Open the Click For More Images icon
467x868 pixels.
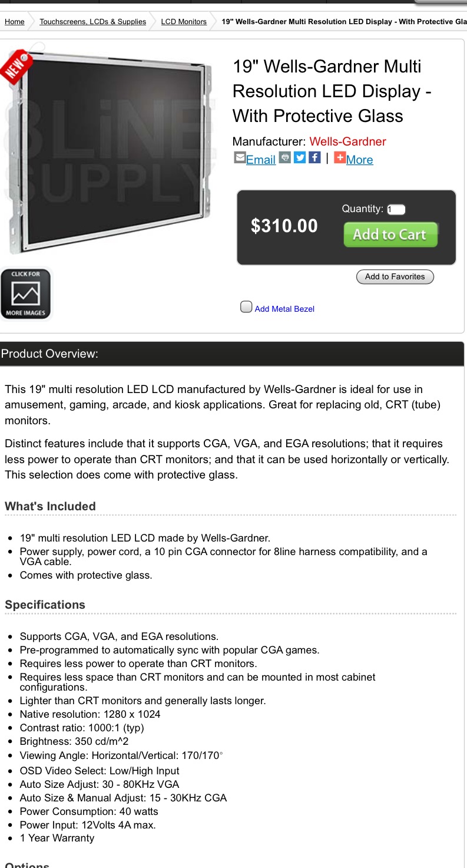click(26, 293)
